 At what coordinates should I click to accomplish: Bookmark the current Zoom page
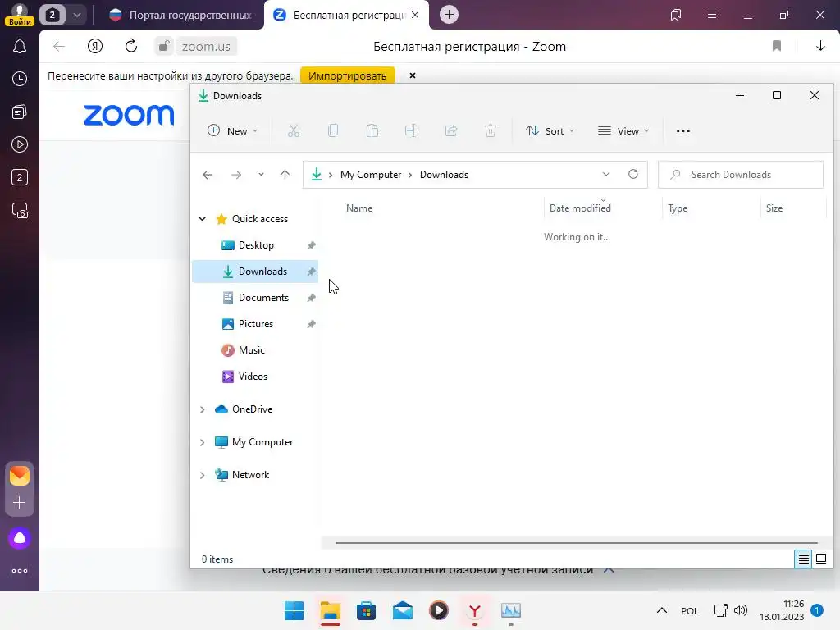(776, 46)
